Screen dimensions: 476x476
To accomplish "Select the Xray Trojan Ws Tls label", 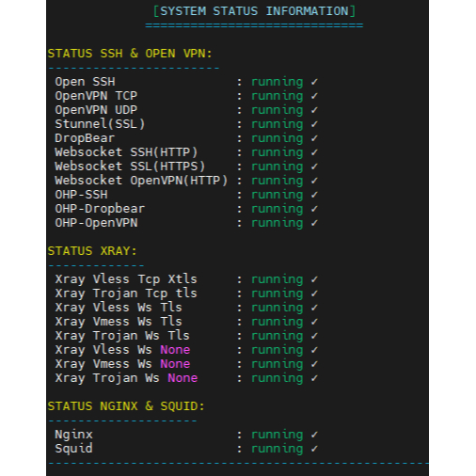I will [122, 336].
